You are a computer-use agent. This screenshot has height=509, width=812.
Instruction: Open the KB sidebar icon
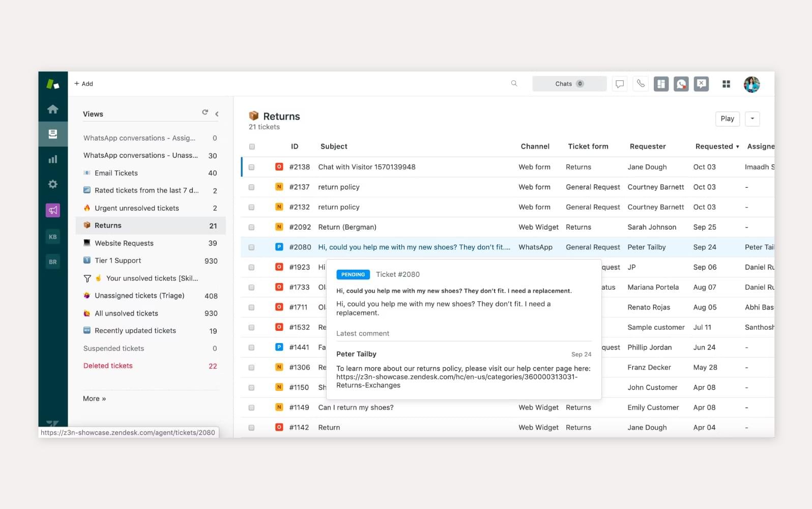tap(53, 237)
